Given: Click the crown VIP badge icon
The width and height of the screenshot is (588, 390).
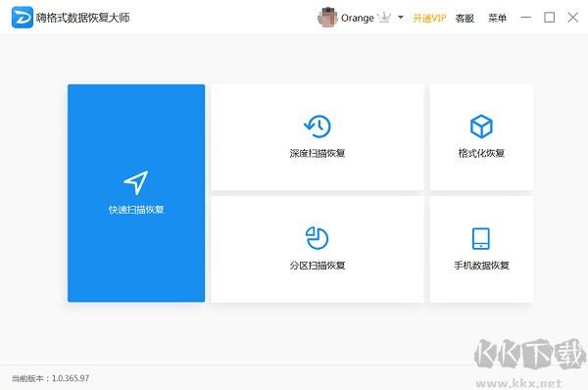Looking at the screenshot, I should point(384,18).
